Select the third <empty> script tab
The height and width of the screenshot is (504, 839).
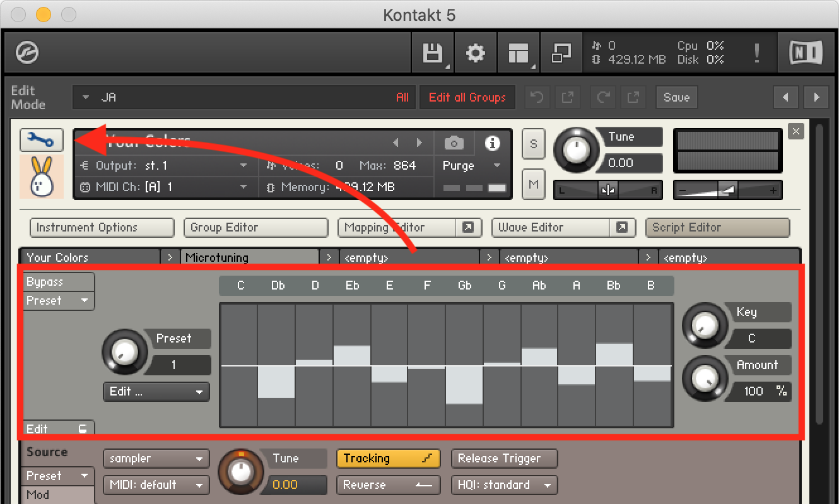click(x=409, y=257)
